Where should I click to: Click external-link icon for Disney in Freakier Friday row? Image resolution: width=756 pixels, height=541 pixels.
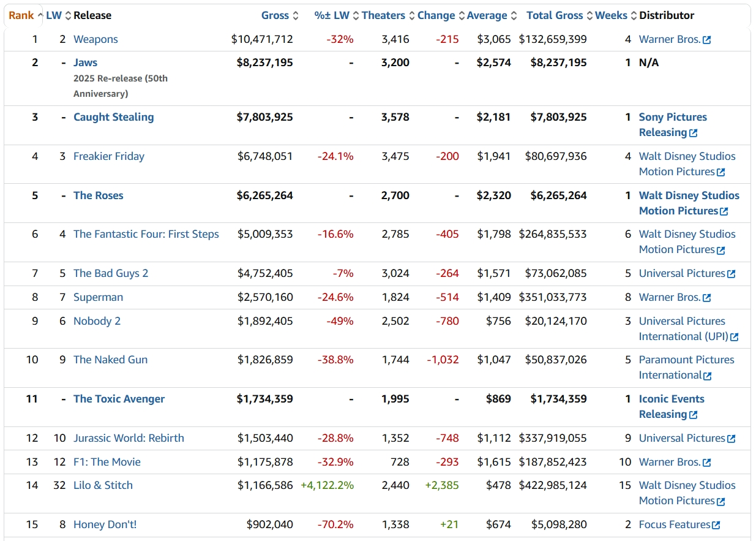(x=721, y=172)
